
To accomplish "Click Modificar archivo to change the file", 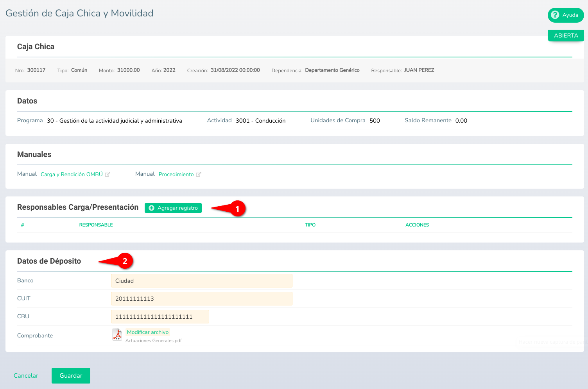I will pos(148,332).
